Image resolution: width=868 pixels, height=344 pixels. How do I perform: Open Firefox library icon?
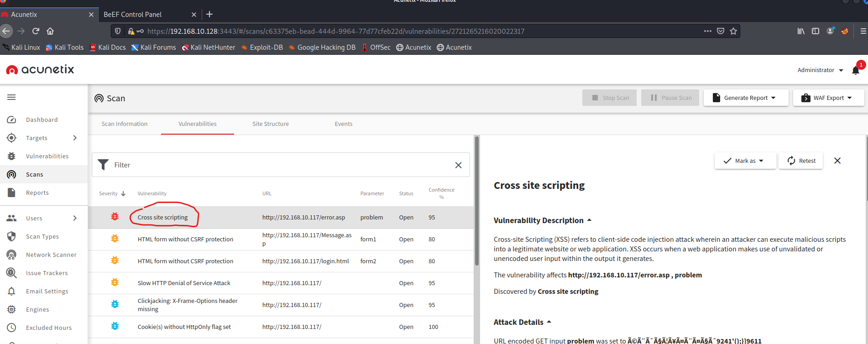[801, 31]
